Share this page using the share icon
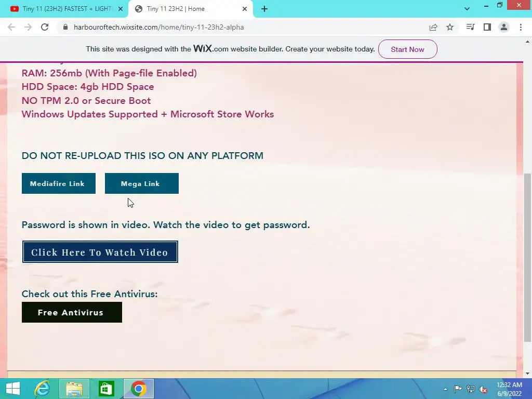 (x=433, y=27)
